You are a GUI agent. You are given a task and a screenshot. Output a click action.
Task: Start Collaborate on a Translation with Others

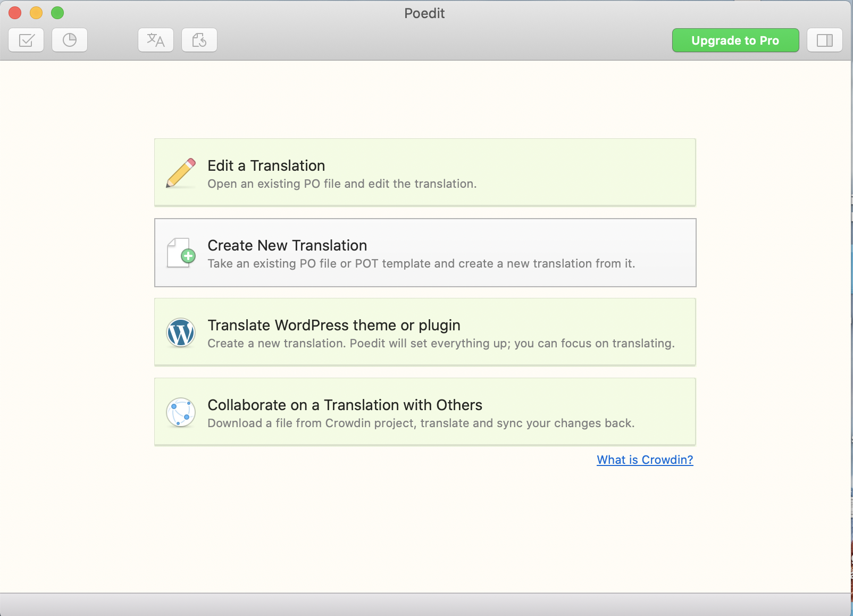point(424,411)
